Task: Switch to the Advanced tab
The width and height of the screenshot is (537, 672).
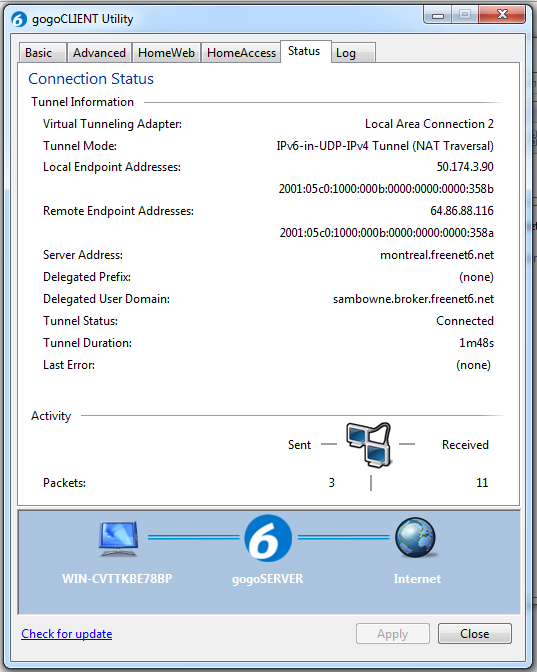Action: (99, 53)
